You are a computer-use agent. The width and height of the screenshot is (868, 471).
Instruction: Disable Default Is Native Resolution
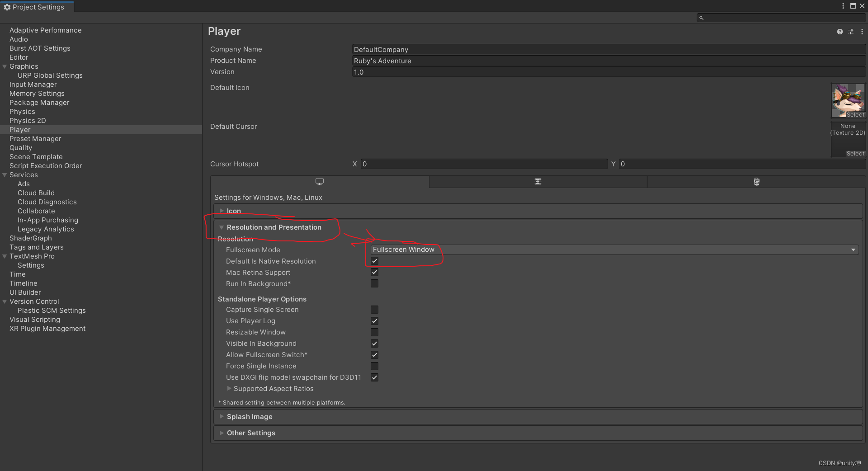pos(374,261)
